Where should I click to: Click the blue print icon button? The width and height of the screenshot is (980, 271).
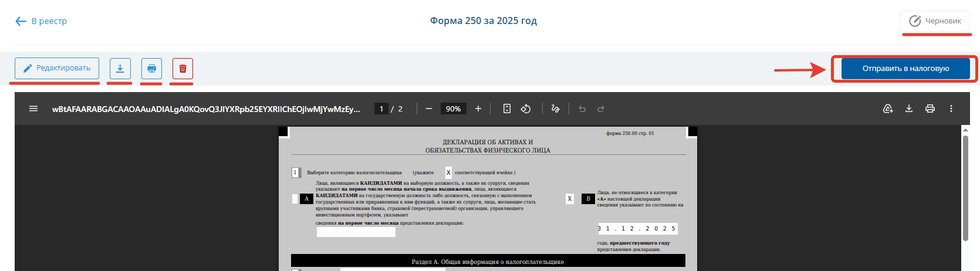tap(151, 69)
